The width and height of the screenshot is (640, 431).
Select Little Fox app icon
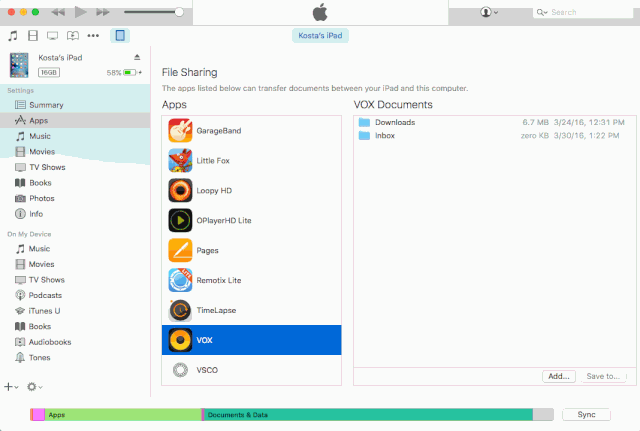(180, 160)
